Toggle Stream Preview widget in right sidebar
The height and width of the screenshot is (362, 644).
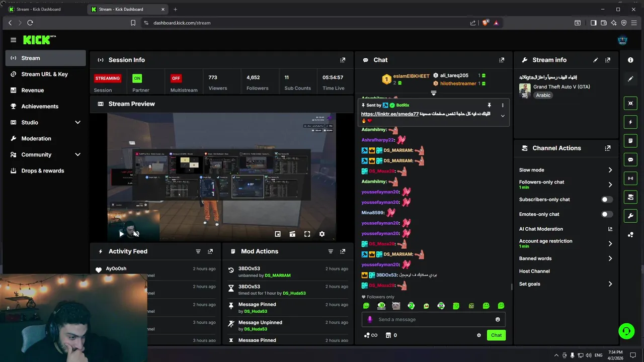click(x=630, y=103)
